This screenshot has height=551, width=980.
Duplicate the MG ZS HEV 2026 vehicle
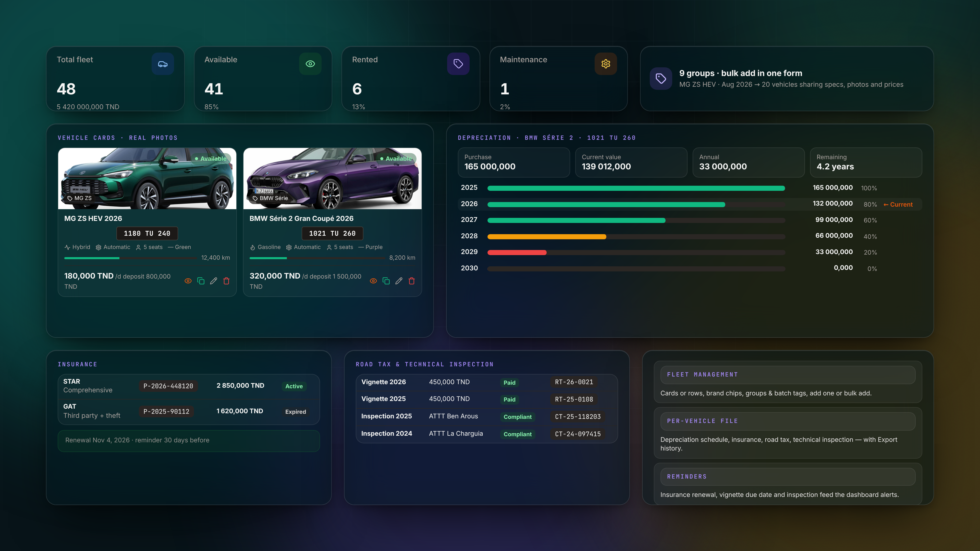[x=201, y=281]
